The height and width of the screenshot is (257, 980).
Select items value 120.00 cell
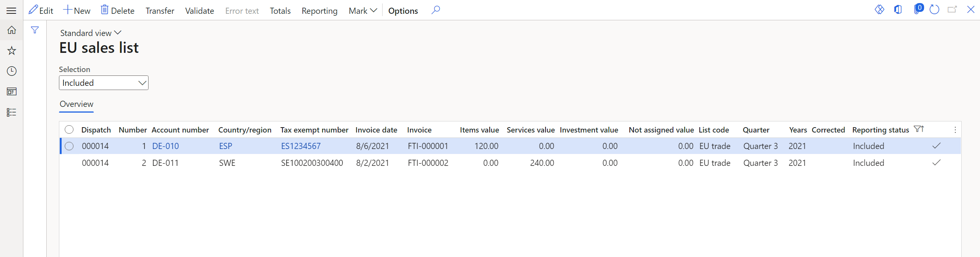click(x=486, y=146)
